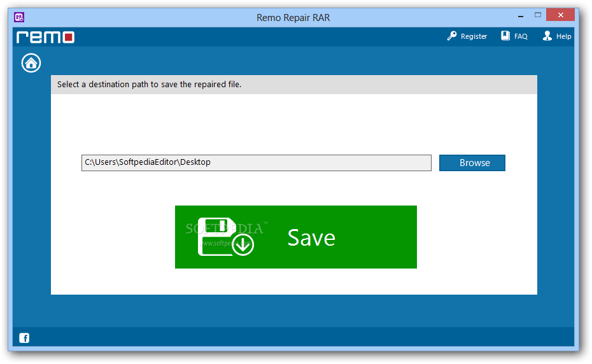Open the app icon in title bar
Screen dimensions: 592x364
coord(19,17)
